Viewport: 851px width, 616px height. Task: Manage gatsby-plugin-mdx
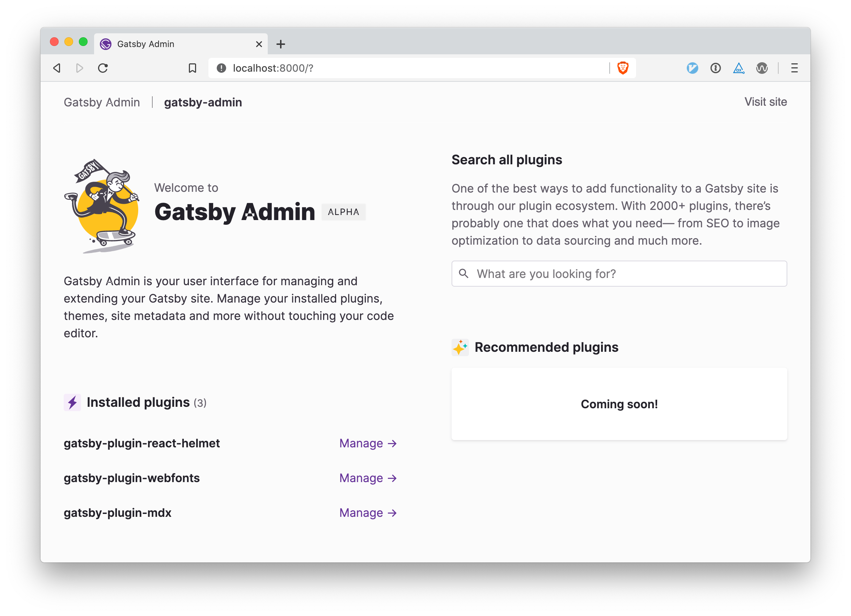click(368, 513)
